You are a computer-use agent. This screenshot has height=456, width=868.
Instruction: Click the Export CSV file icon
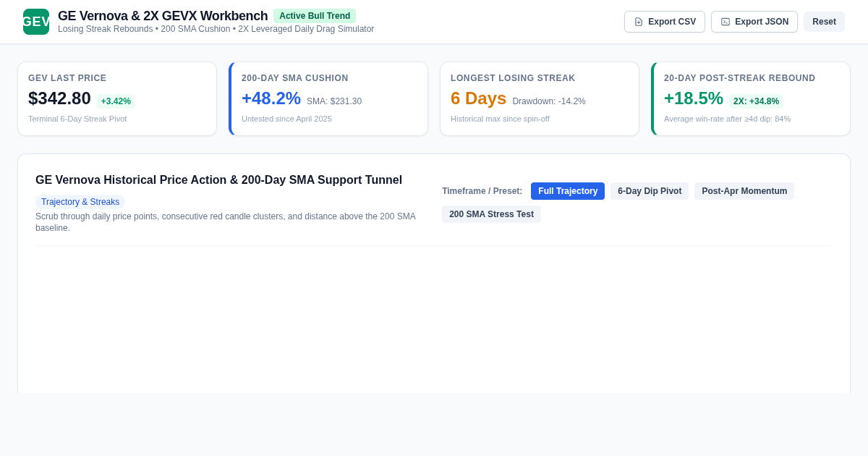[639, 22]
